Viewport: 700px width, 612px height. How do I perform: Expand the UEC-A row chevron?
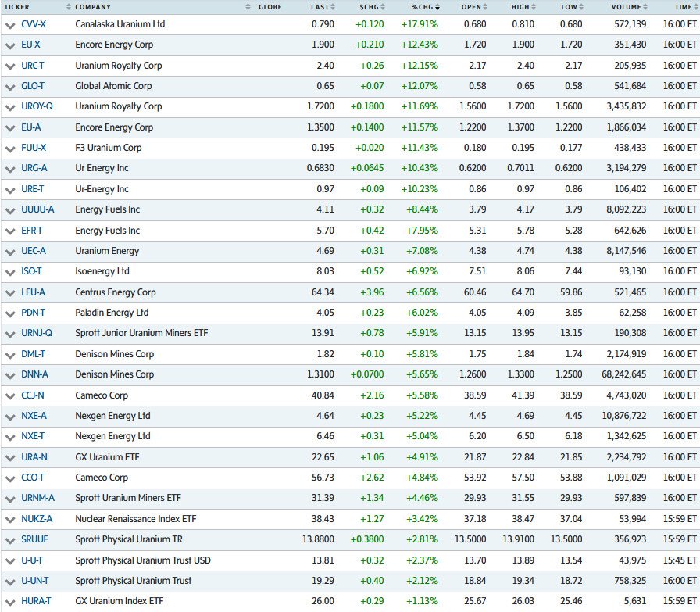tap(10, 252)
